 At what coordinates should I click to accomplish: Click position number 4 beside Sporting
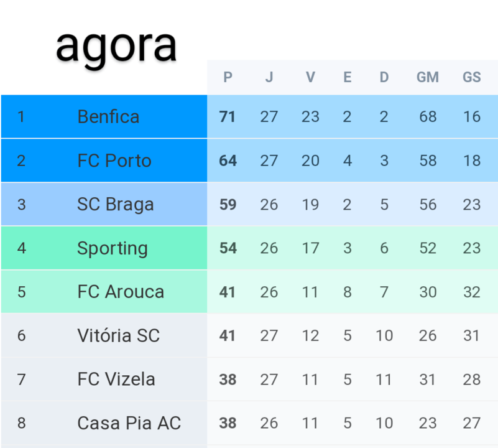click(x=22, y=248)
